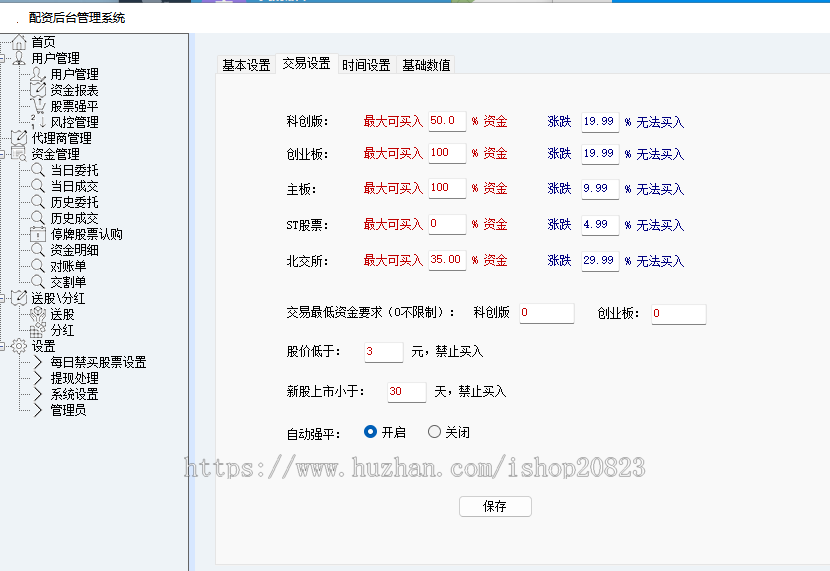Screen dimensions: 830x571
Task: Click the edit icon beside 代理商管理
Action: click(x=19, y=138)
